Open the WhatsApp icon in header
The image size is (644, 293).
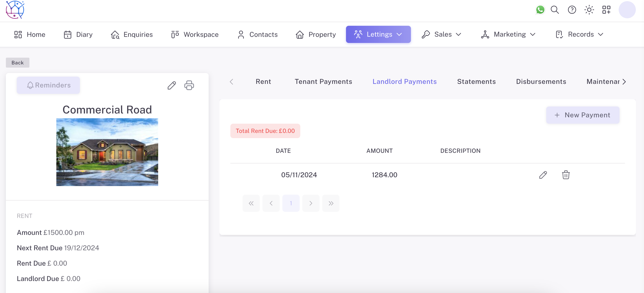tap(540, 10)
